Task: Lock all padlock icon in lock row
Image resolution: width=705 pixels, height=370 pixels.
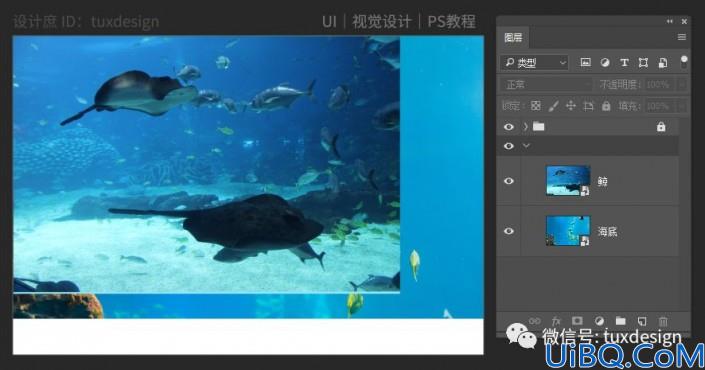Action: pos(606,106)
